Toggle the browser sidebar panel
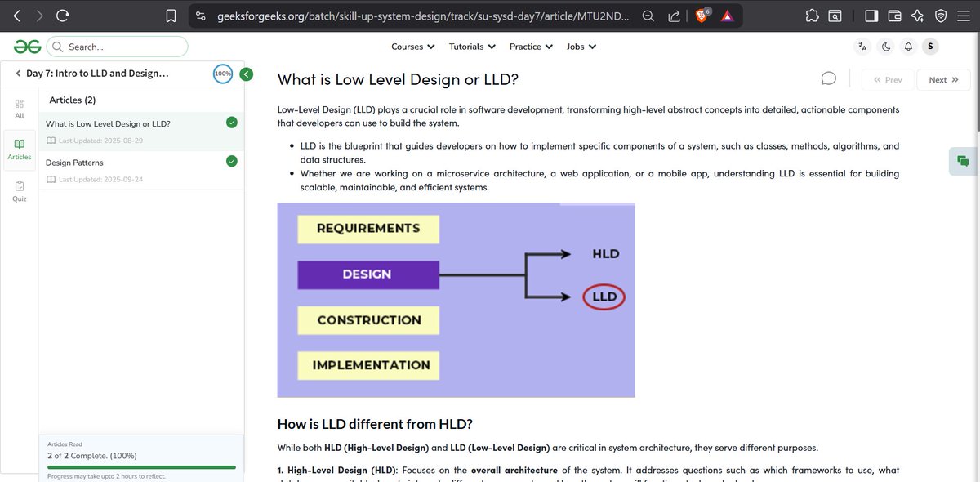980x482 pixels. [871, 16]
